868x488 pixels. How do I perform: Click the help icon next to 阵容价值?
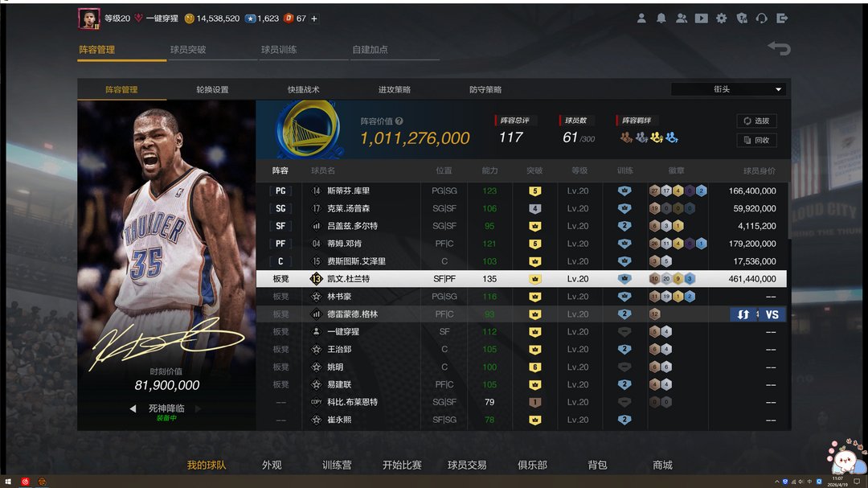(x=399, y=121)
